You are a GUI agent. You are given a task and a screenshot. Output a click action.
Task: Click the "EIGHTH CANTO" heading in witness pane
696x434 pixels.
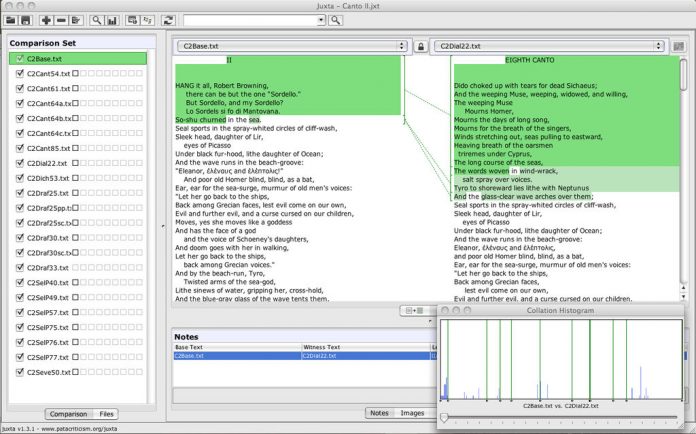530,60
